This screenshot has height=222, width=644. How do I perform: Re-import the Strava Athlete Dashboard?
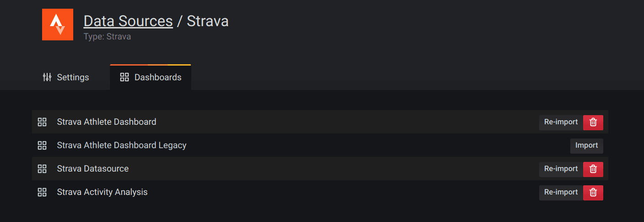(561, 122)
